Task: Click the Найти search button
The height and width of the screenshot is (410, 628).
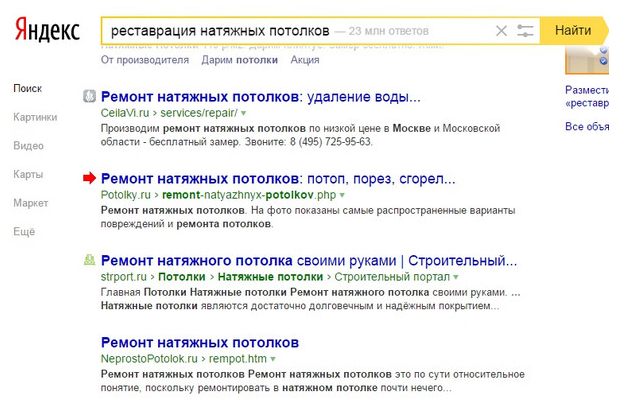Action: pos(574,30)
